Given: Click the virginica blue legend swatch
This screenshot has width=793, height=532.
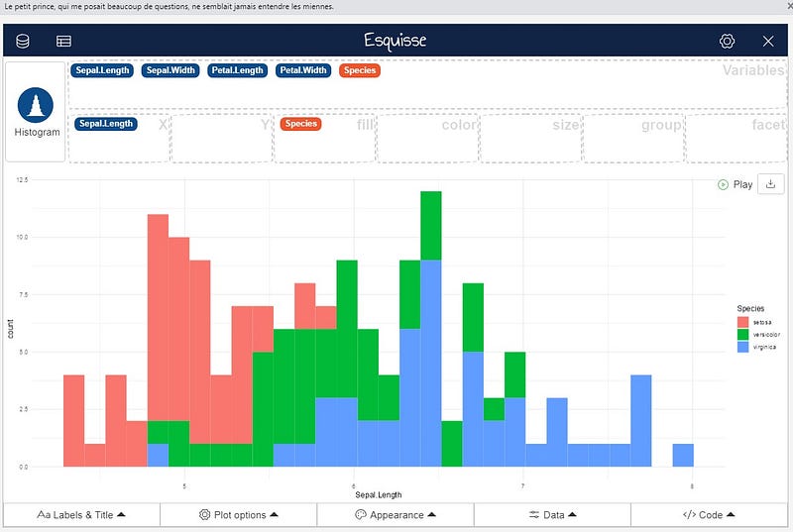Looking at the screenshot, I should (x=742, y=347).
